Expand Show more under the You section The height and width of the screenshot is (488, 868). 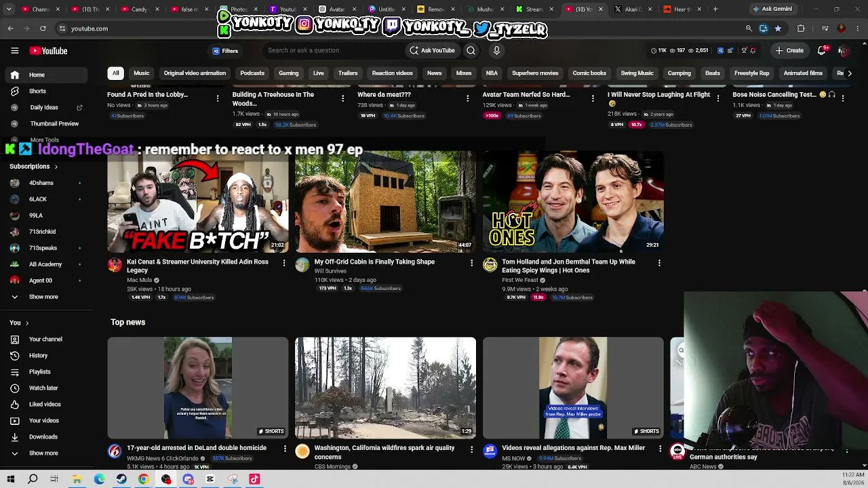click(43, 453)
